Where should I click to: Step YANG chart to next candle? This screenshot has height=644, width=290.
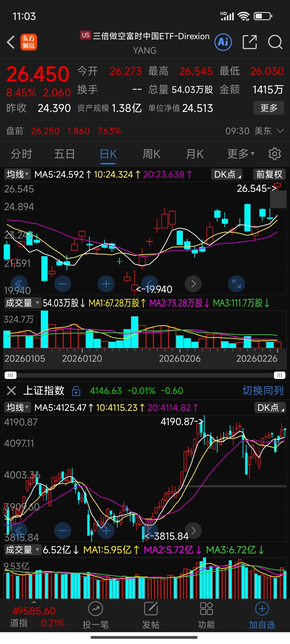pyautogui.click(x=193, y=284)
